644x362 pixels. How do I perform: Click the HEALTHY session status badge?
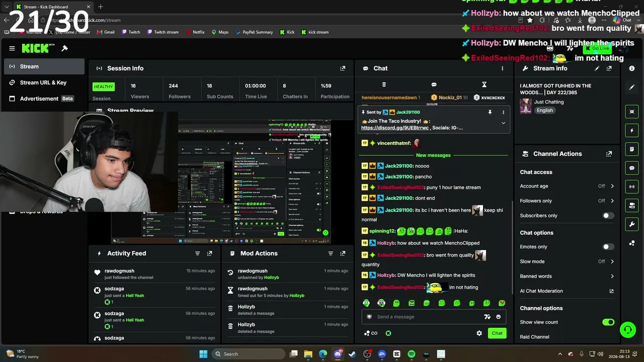coord(104,86)
